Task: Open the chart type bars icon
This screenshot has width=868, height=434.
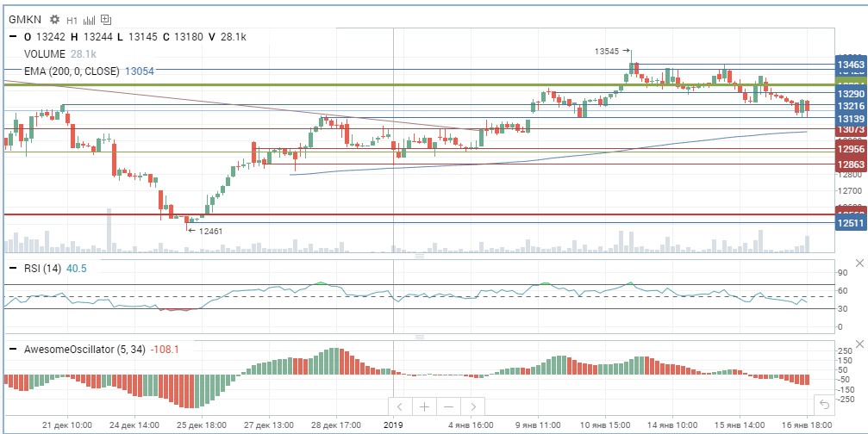Action: [89, 20]
